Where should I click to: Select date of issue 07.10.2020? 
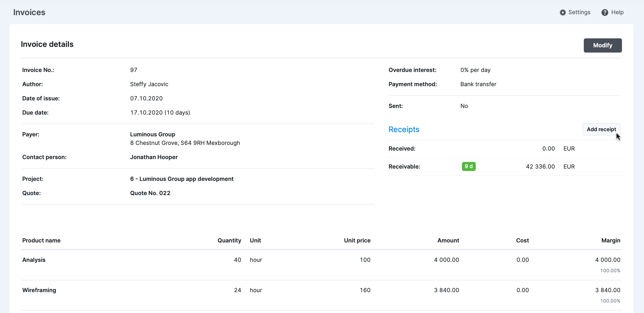(146, 98)
